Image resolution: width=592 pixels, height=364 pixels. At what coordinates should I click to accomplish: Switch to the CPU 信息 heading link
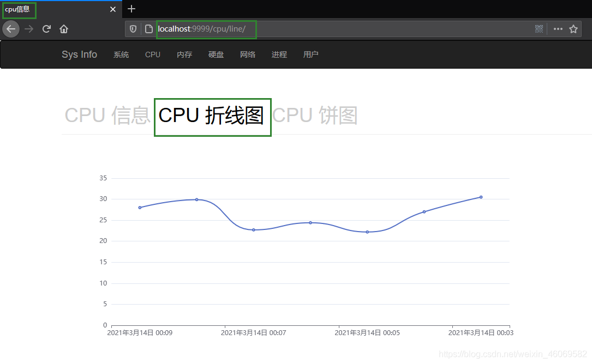click(107, 116)
